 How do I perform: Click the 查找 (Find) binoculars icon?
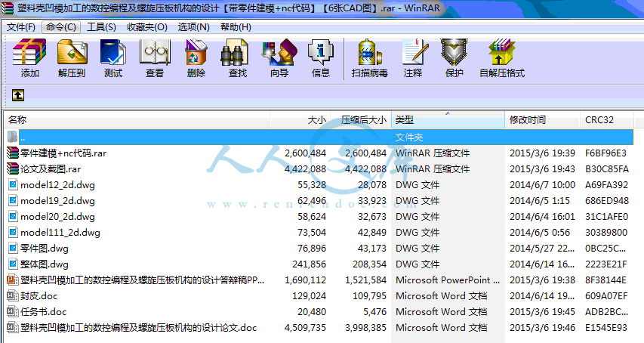point(235,52)
